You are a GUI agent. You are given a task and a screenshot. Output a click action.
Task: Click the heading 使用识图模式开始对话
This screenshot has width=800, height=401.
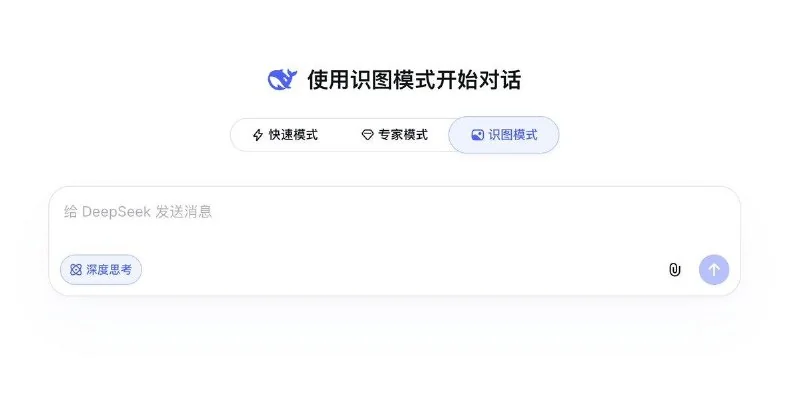(x=414, y=80)
